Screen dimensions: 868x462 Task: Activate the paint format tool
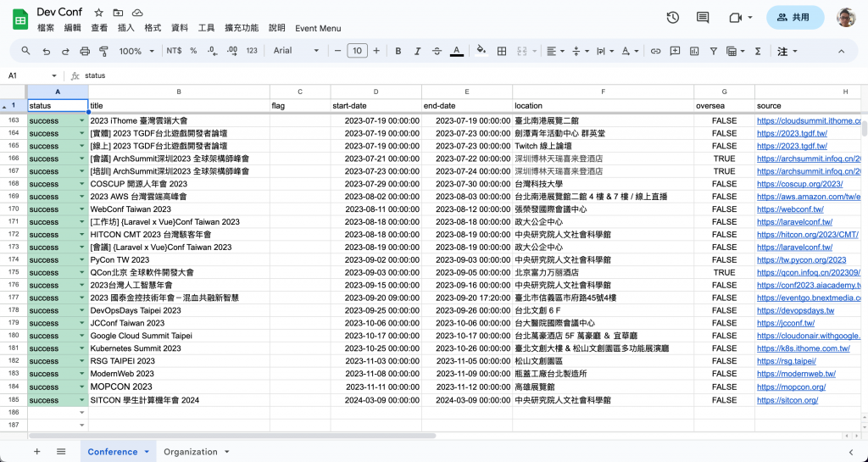tap(103, 51)
